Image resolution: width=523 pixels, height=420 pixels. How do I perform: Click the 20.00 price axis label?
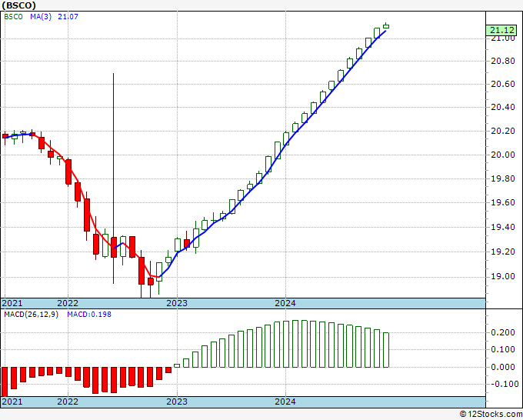click(503, 155)
